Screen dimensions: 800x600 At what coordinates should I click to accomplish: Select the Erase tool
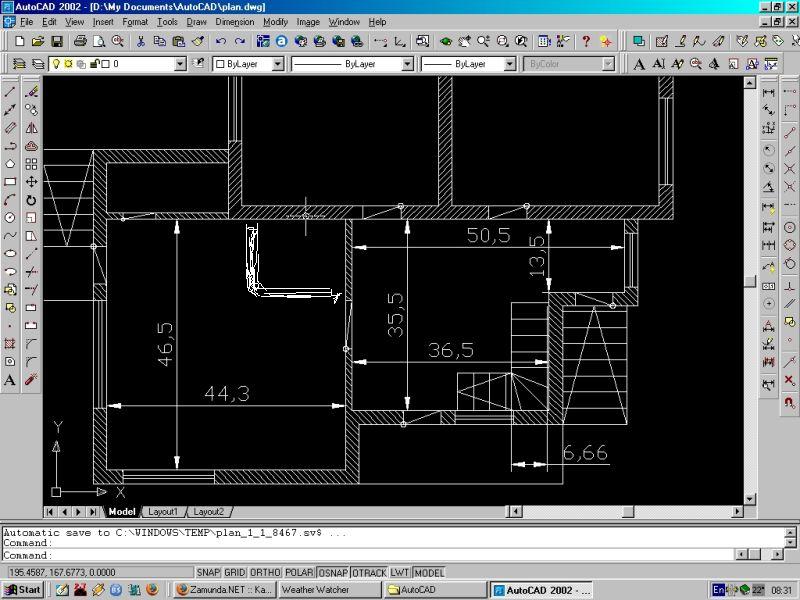point(31,92)
